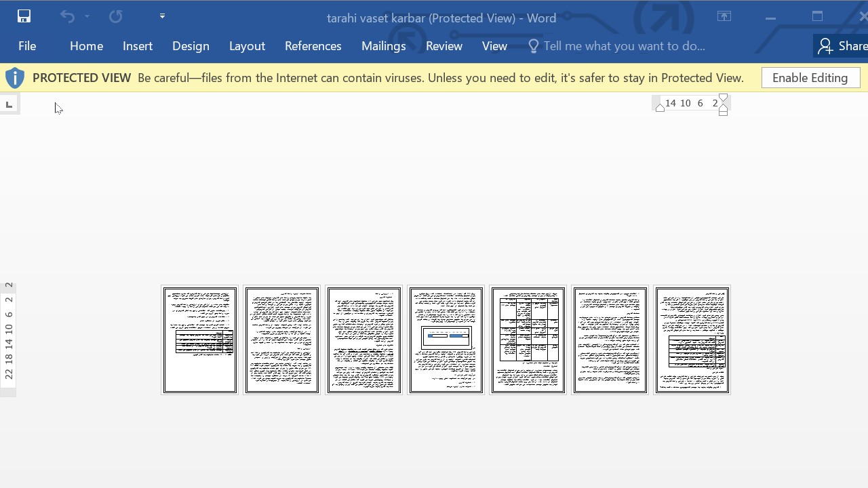
Task: Open the Undo history dropdown arrow
Action: coord(87,16)
